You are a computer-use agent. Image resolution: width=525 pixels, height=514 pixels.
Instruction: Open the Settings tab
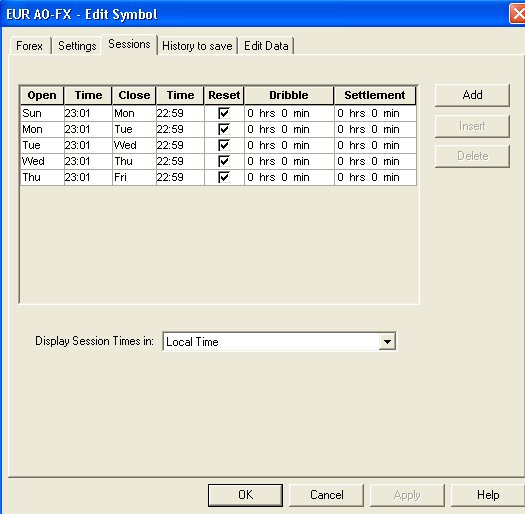pyautogui.click(x=77, y=46)
